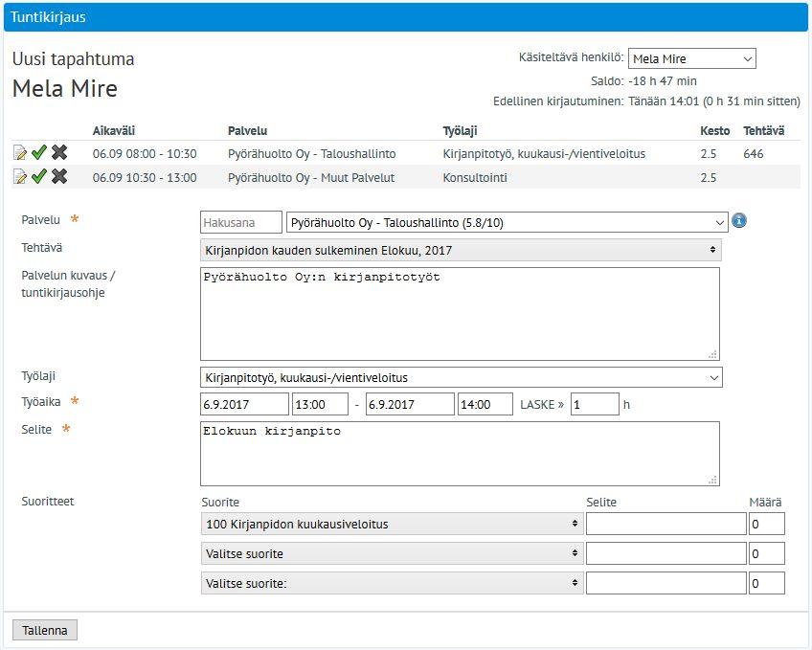Viewport: 812px width, 650px height.
Task: Click the start date field 6.9.2017
Action: 244,404
